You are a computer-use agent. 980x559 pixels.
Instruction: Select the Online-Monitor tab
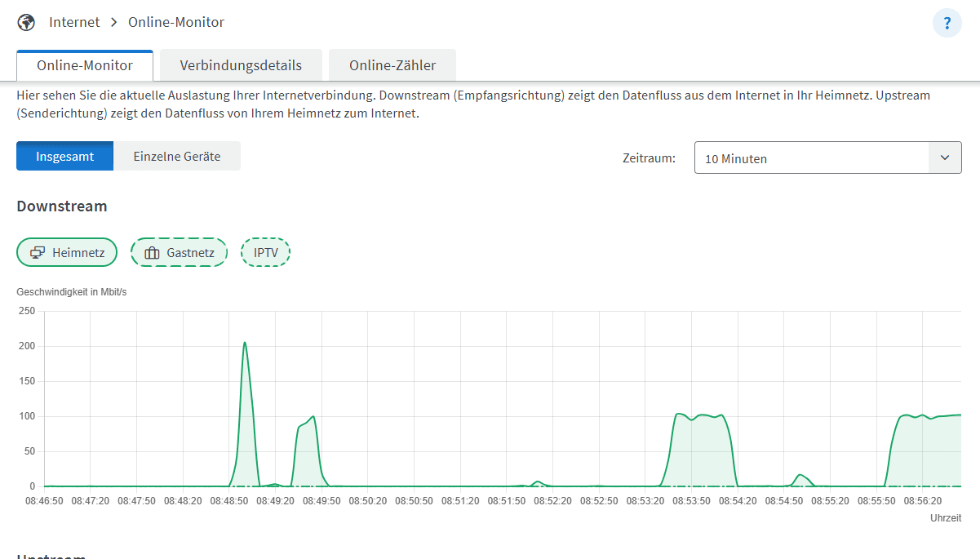(x=85, y=65)
